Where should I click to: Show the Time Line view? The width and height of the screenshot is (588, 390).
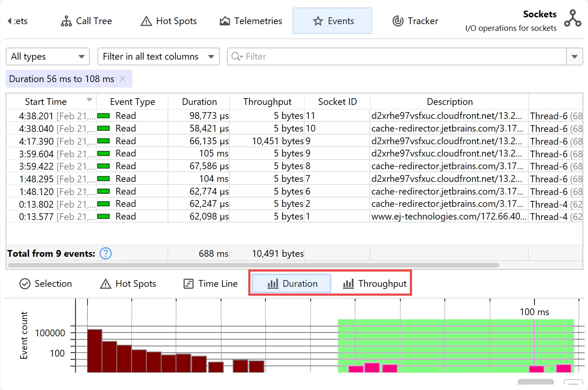(x=210, y=284)
